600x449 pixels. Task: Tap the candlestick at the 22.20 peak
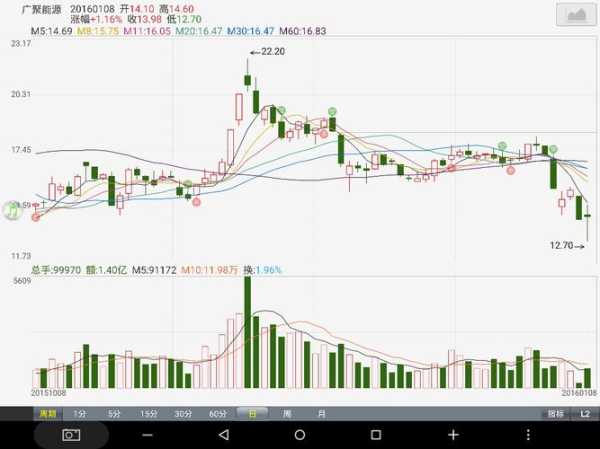tap(248, 76)
